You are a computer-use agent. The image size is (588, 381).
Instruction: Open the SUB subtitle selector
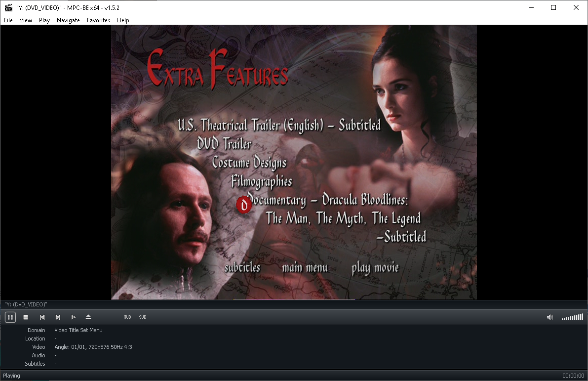tap(143, 317)
